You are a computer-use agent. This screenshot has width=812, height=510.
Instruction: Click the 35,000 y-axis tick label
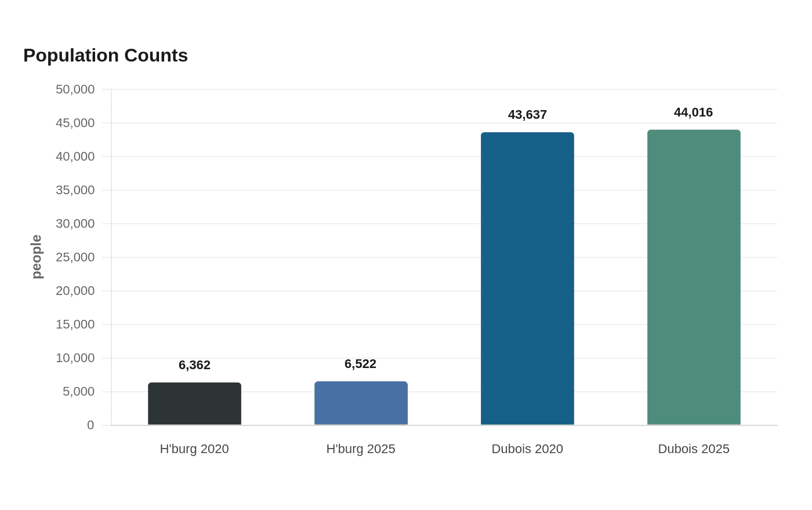[75, 190]
